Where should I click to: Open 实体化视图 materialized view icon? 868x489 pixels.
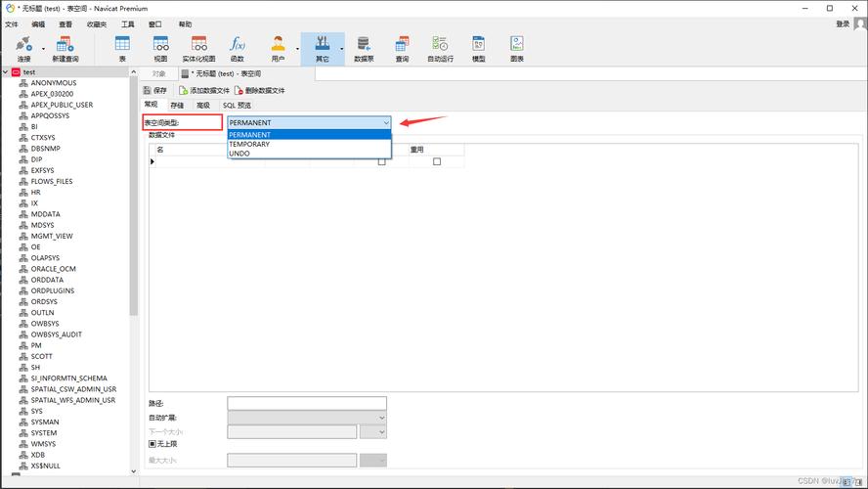[x=198, y=43]
